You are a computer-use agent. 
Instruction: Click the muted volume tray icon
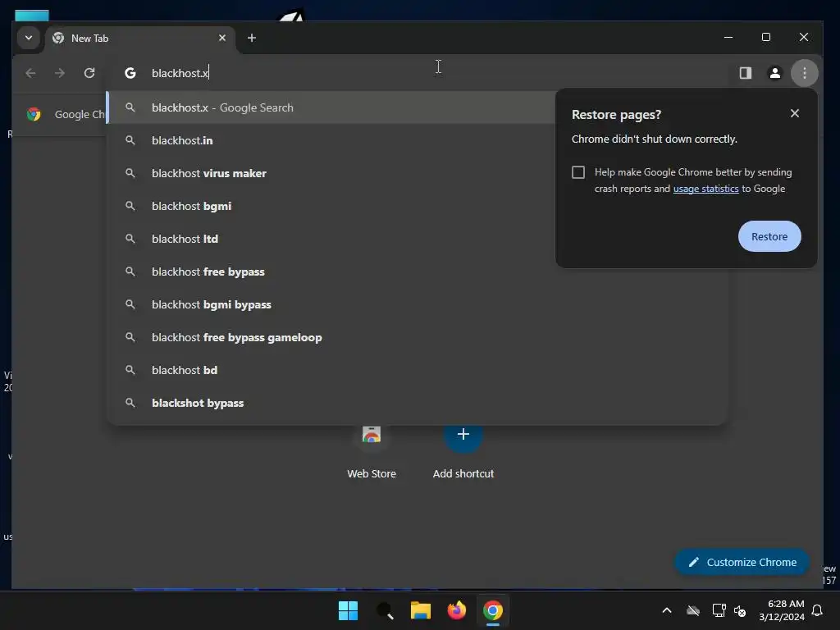pyautogui.click(x=741, y=610)
